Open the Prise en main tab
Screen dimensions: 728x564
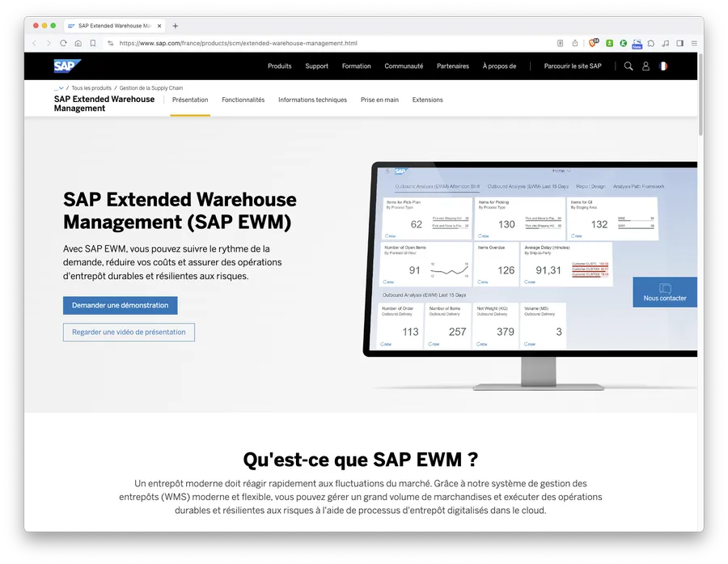click(x=379, y=100)
